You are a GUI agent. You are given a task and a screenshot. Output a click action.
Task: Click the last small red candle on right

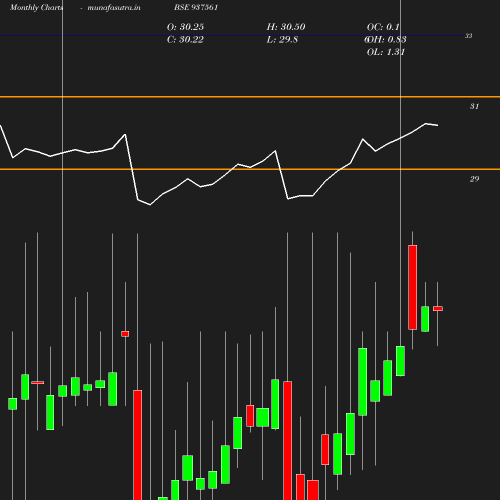[x=438, y=309]
